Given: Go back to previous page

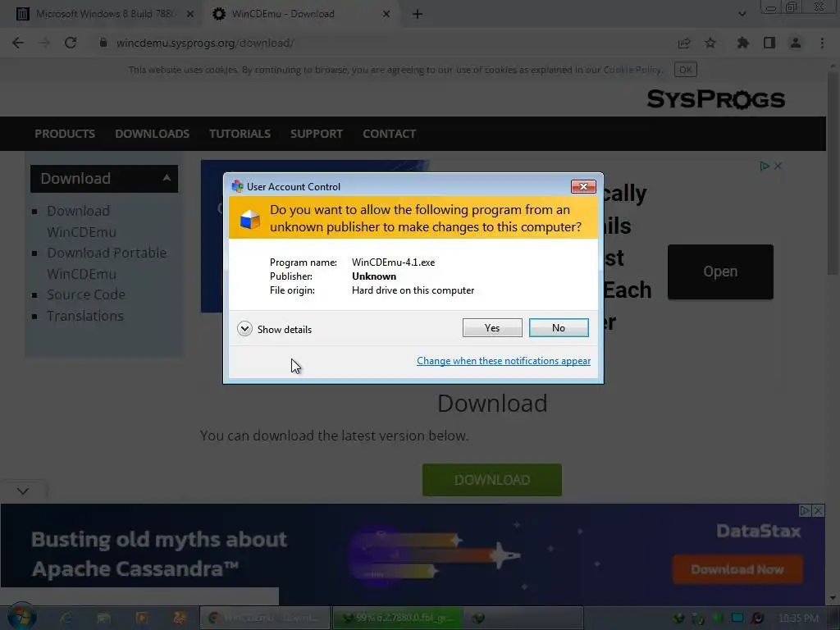Looking at the screenshot, I should point(18,43).
